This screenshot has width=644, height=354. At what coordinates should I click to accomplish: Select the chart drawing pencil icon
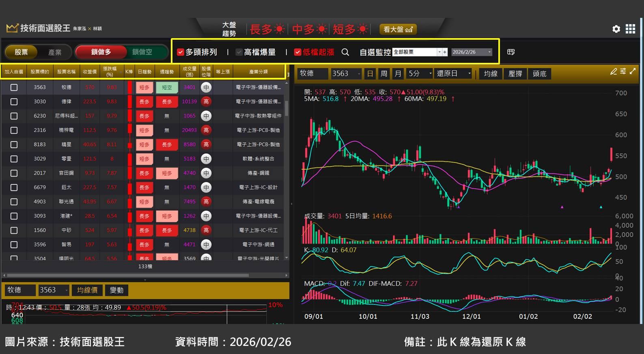(614, 72)
